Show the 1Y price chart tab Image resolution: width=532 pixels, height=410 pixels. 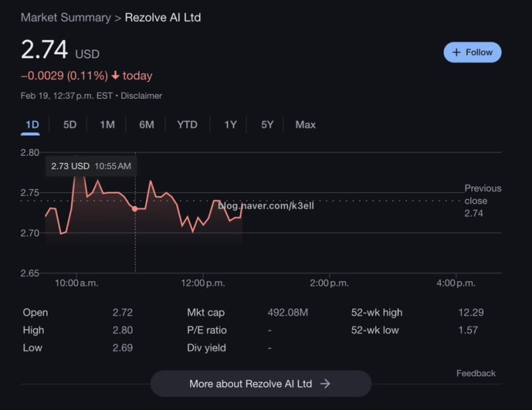(231, 125)
